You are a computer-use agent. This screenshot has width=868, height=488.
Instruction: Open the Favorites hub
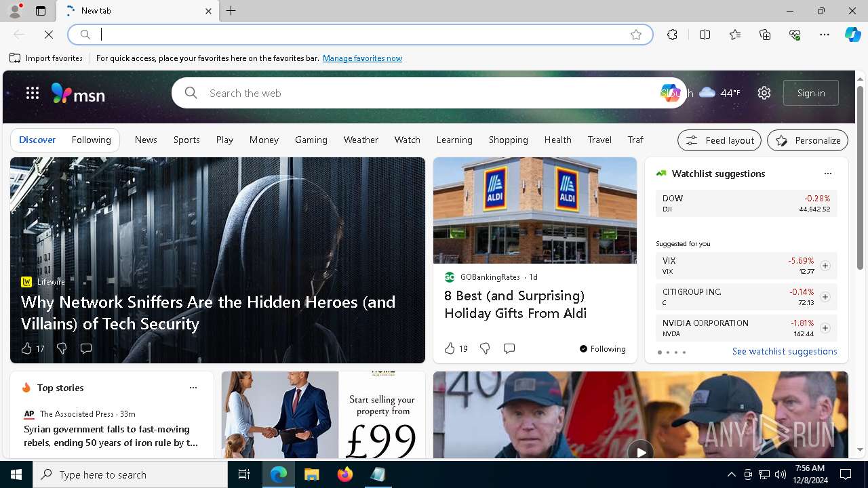[x=735, y=35]
